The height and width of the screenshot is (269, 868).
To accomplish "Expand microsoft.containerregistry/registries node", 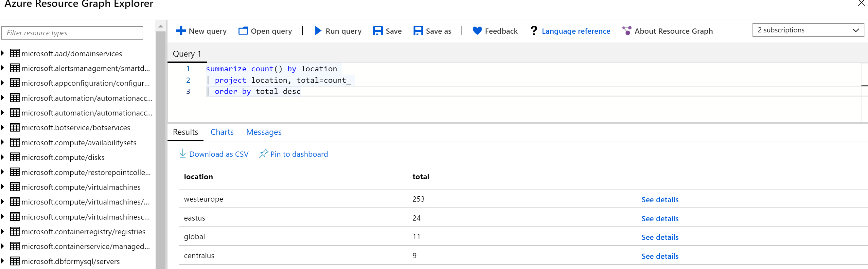I will point(3,231).
